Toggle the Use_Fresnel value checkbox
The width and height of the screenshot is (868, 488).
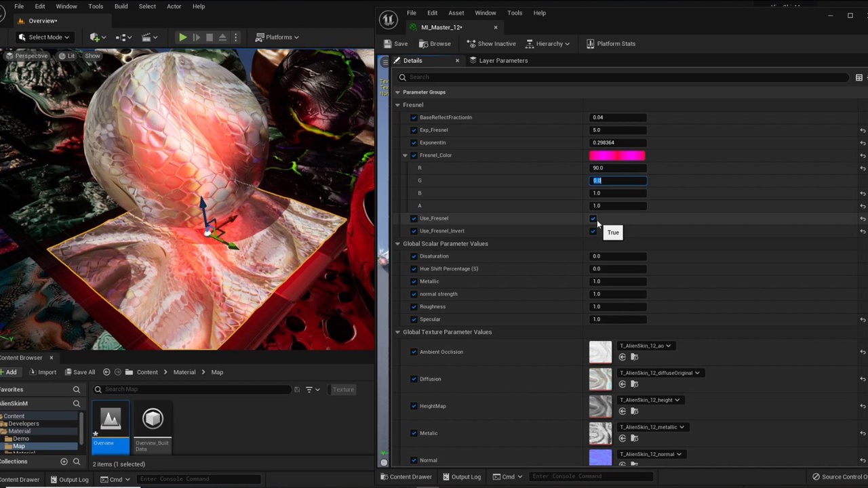[x=593, y=218]
